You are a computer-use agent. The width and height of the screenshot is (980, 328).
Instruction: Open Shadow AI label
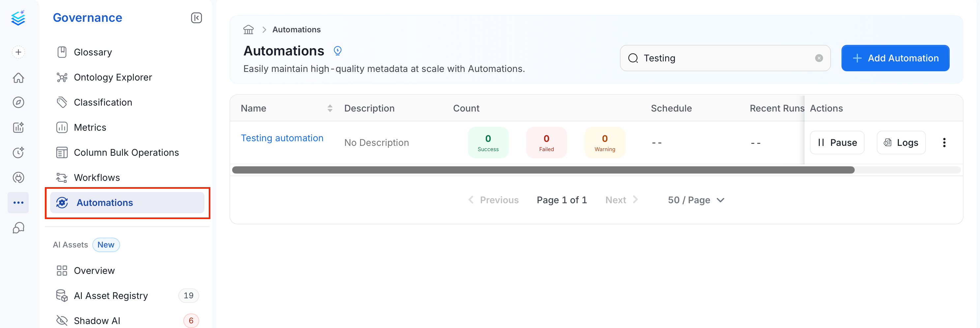pyautogui.click(x=97, y=321)
